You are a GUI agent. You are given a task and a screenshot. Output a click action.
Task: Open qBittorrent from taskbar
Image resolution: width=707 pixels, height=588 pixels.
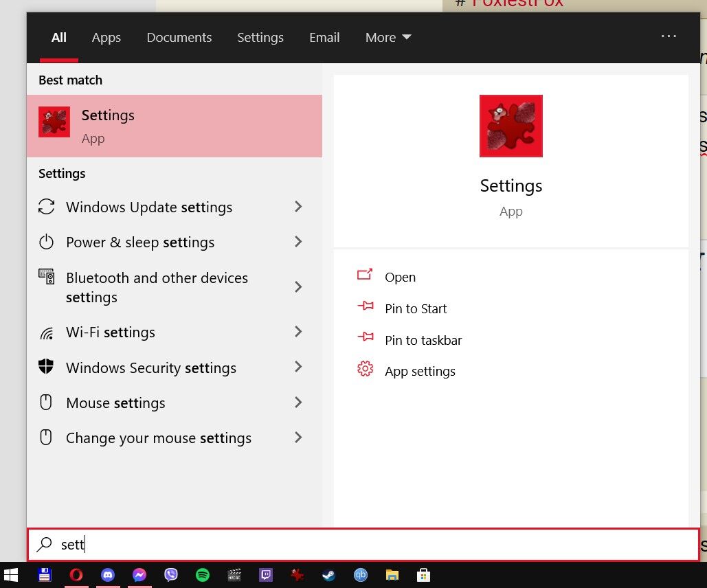pyautogui.click(x=360, y=575)
